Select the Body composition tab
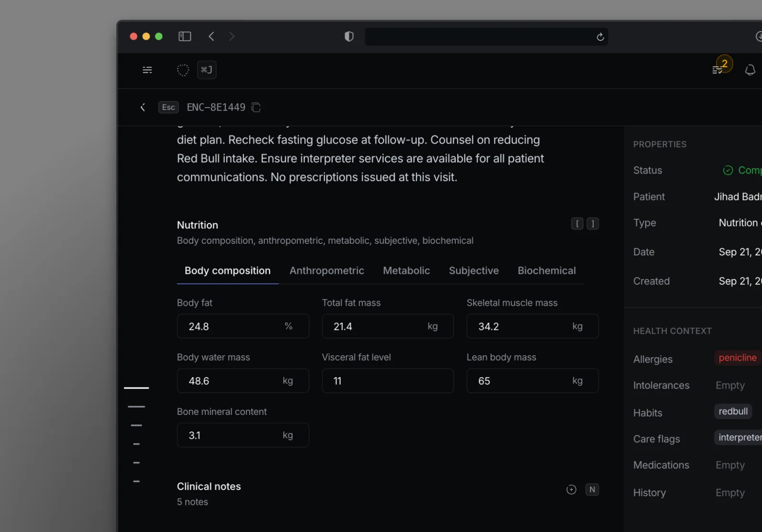This screenshot has height=532, width=762. (x=228, y=271)
